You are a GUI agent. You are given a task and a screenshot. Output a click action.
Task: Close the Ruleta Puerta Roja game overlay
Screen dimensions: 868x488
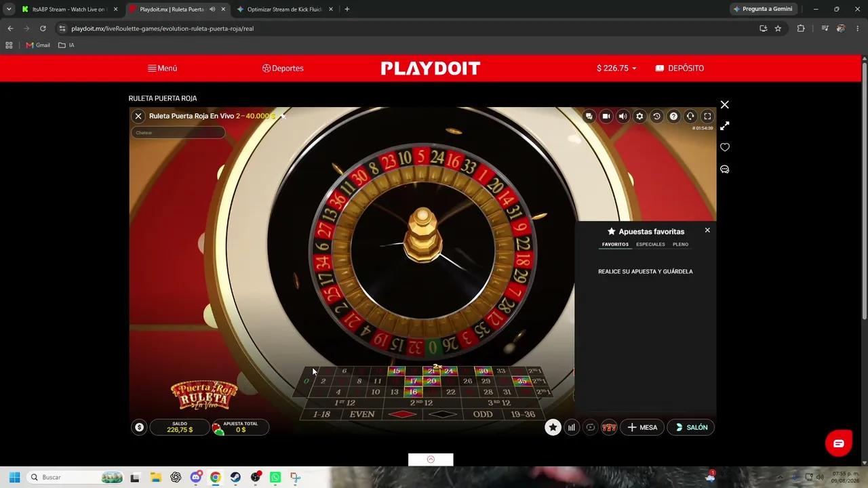coord(725,105)
